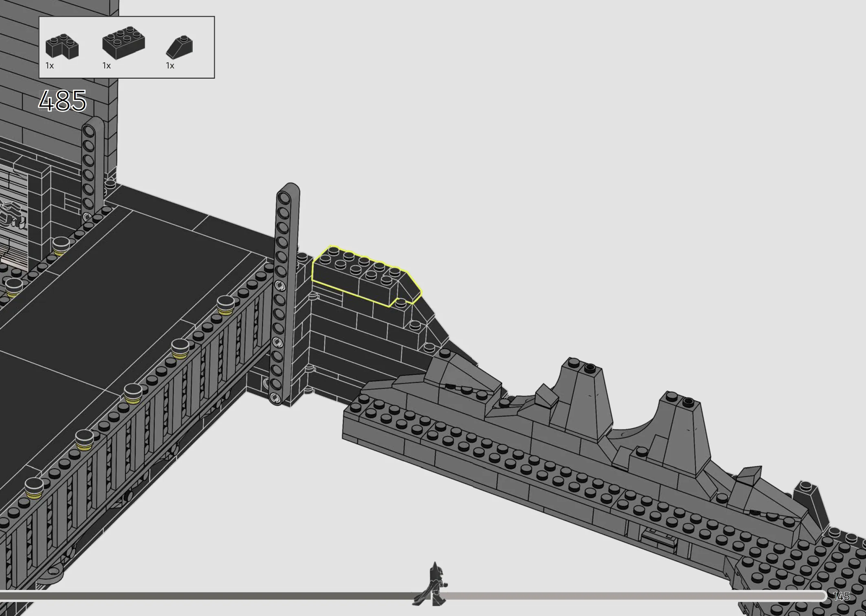Click the 1x label under the 2x3 brick
The image size is (866, 616).
tap(107, 66)
